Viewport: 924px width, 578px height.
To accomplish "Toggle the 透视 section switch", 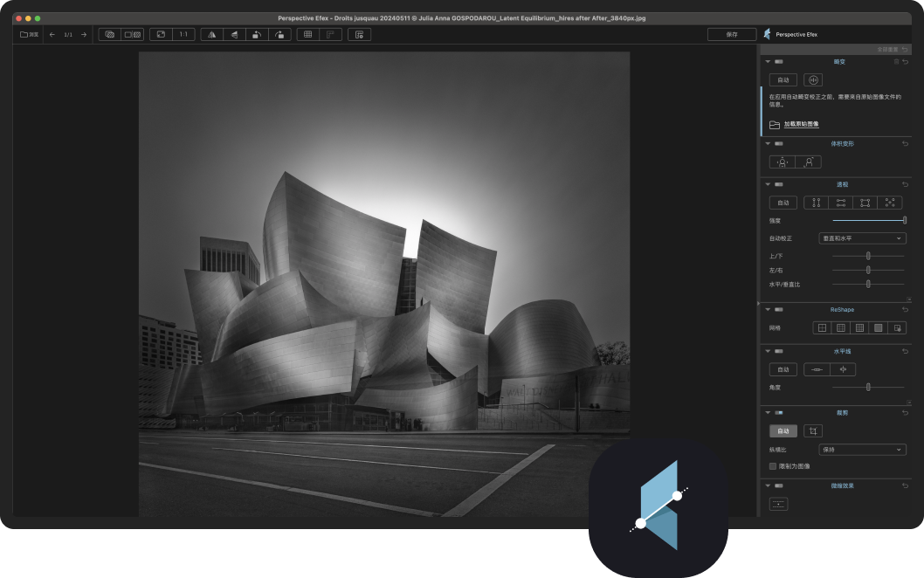I will click(x=779, y=184).
